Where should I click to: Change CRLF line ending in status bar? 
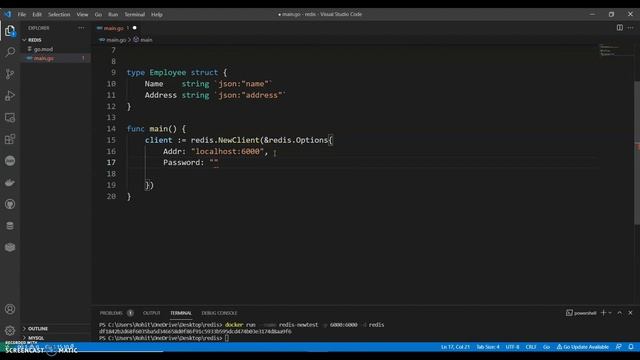point(531,347)
